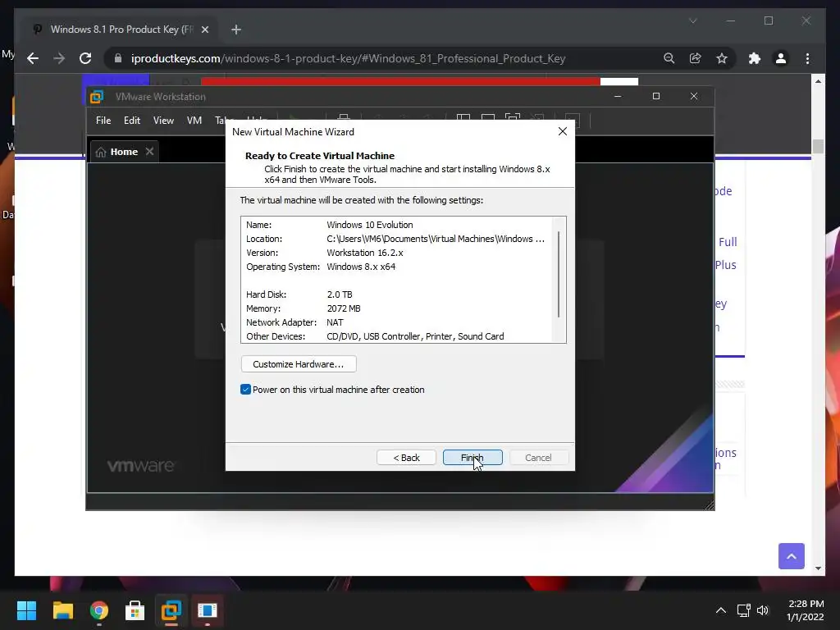Open the tab search dropdown chevron
This screenshot has height=630, width=840.
click(692, 21)
